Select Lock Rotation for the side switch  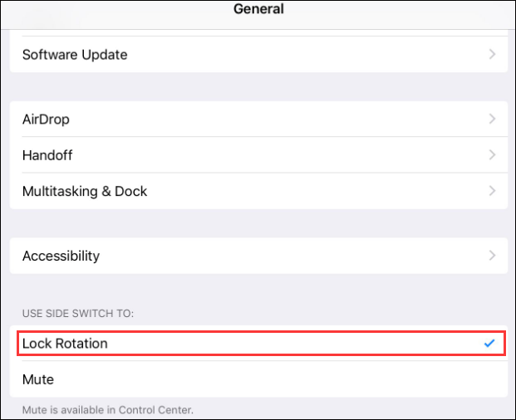click(x=65, y=344)
